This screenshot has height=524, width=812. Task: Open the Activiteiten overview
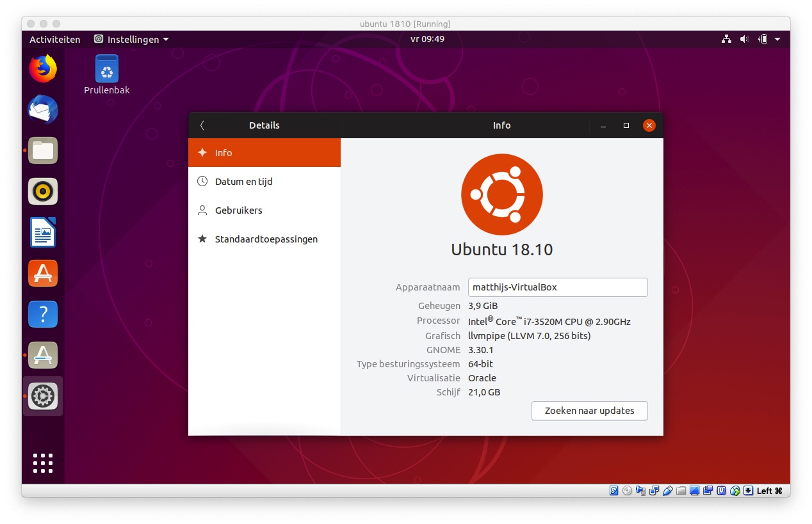coord(55,40)
